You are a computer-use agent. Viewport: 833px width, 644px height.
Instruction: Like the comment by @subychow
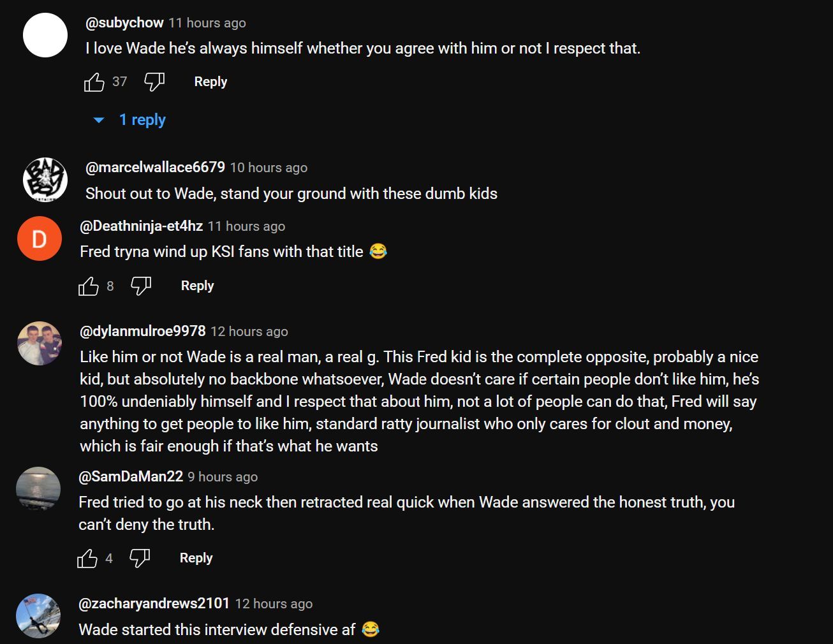point(94,82)
